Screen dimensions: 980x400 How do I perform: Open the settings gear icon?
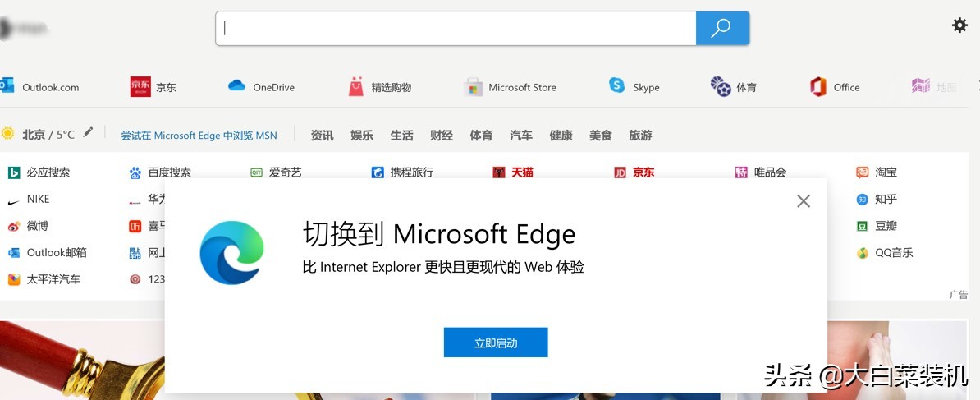pyautogui.click(x=959, y=25)
